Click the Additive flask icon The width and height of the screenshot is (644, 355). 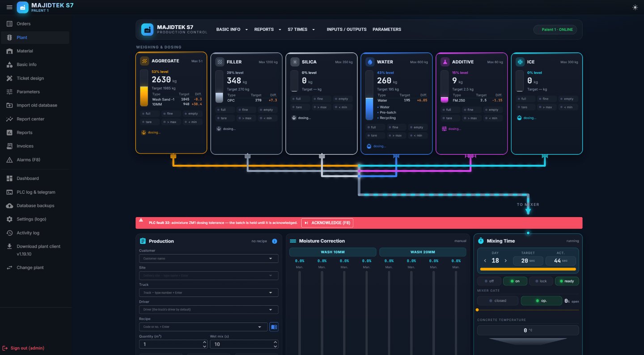(x=445, y=62)
